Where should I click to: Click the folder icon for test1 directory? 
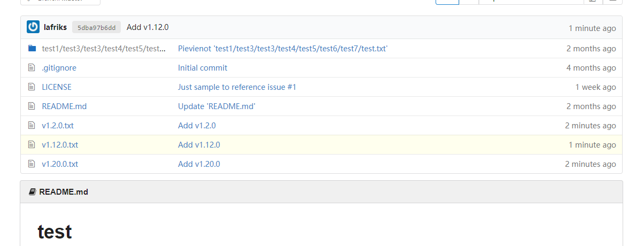click(32, 49)
